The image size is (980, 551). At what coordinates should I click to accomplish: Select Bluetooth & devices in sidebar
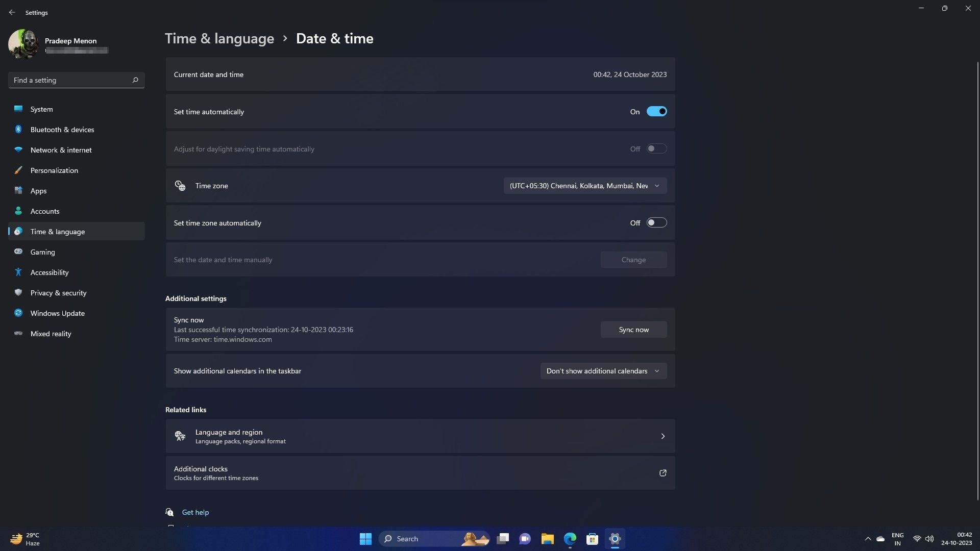(61, 129)
